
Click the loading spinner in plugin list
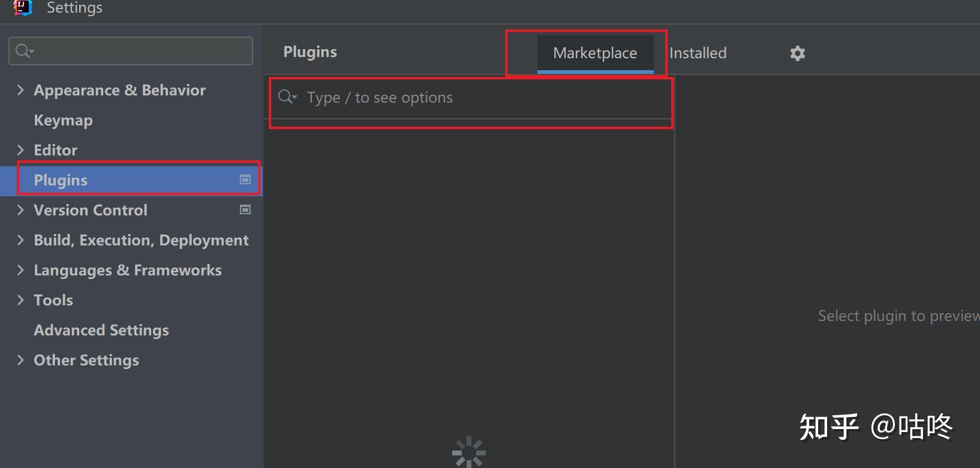pyautogui.click(x=469, y=452)
